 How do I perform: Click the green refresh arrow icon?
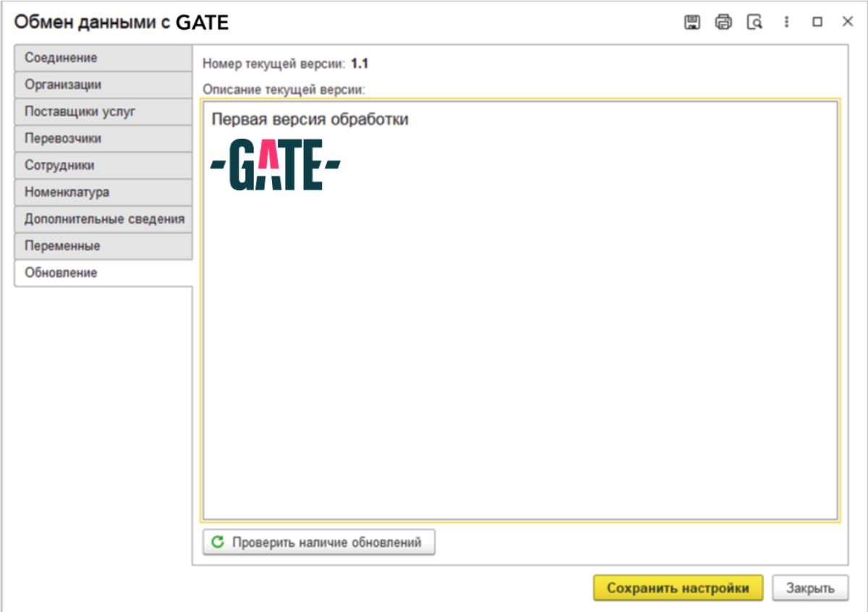218,542
